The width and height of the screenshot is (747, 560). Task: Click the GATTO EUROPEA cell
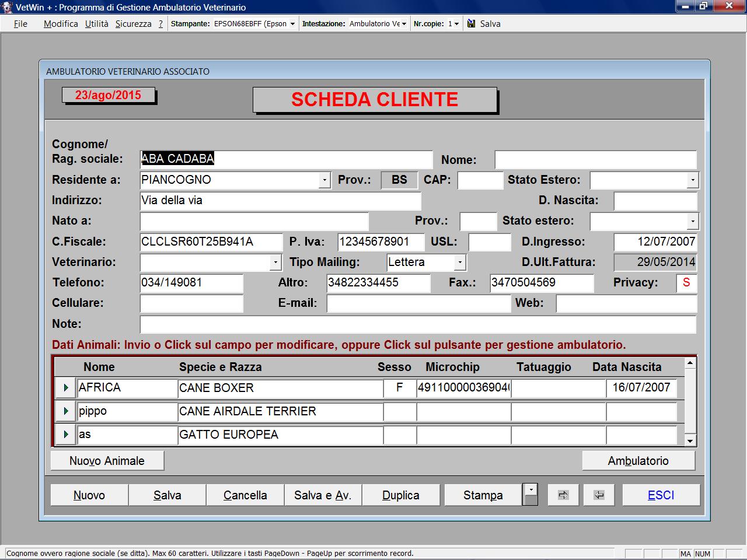click(x=280, y=435)
